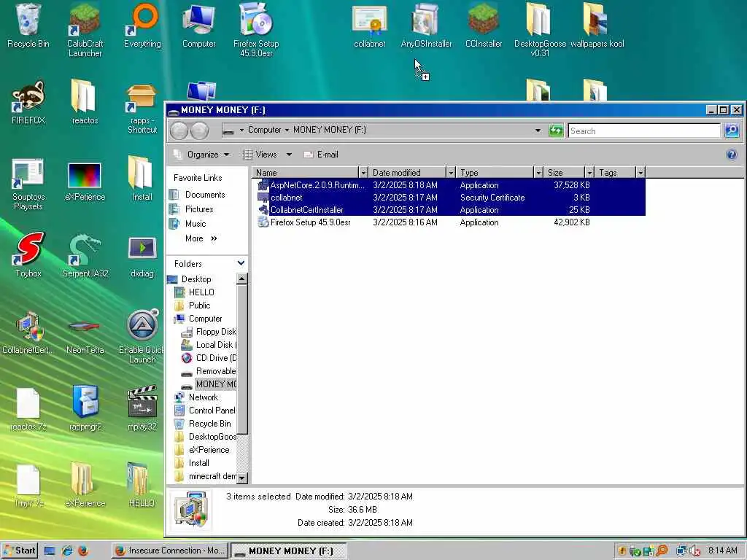Screen dimensions: 747x560
Task: Click the E-mail toolbar button
Action: pyautogui.click(x=321, y=155)
